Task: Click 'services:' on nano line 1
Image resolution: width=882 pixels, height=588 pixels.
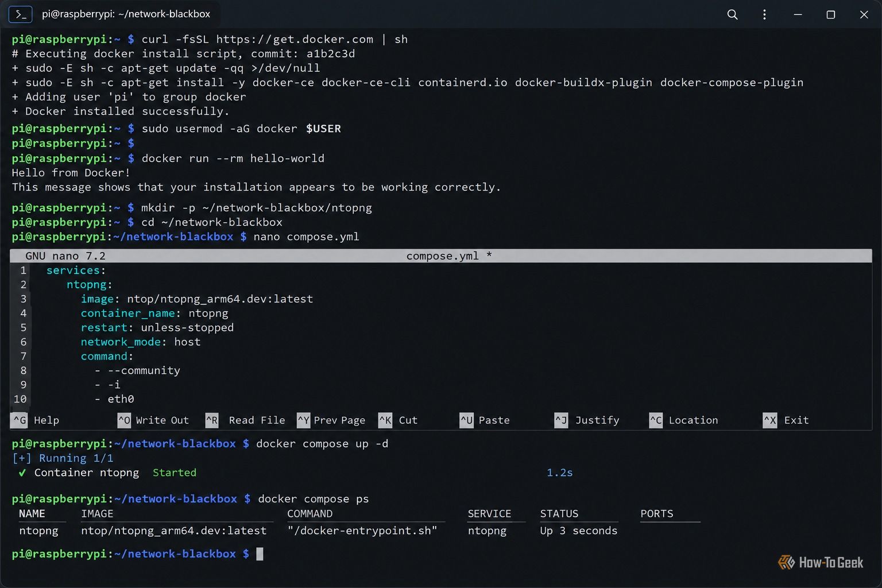Action: [76, 270]
